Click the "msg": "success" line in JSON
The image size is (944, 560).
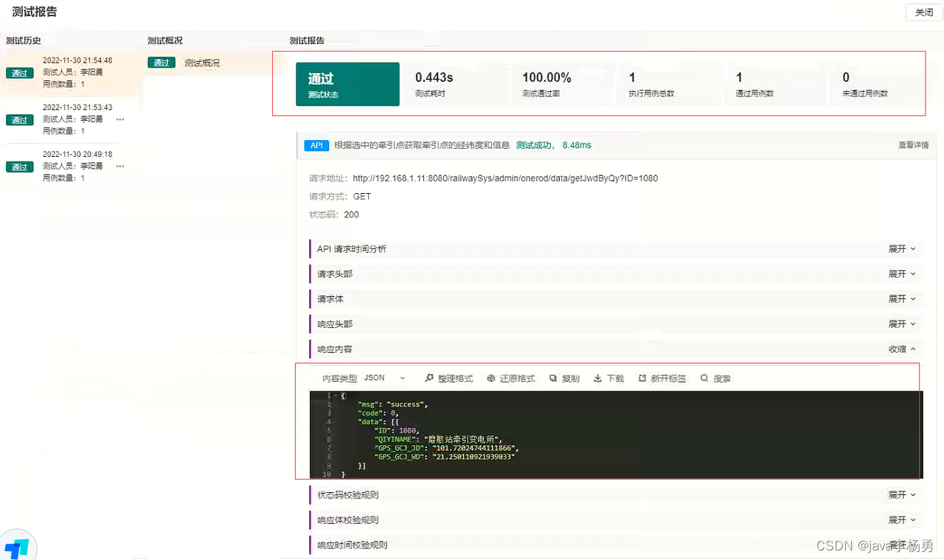392,405
